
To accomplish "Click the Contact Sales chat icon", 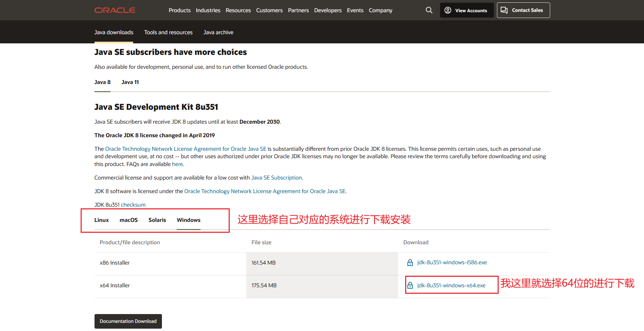I will pyautogui.click(x=504, y=10).
